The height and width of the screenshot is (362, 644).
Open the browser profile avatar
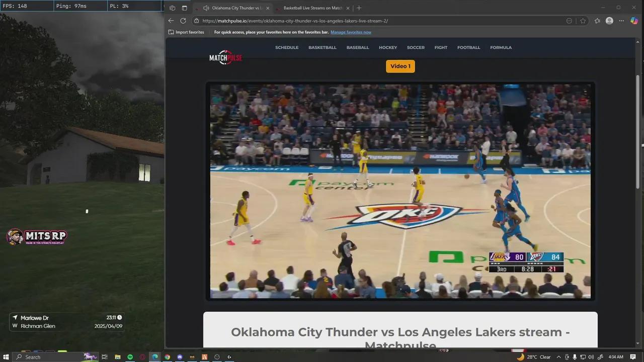click(x=609, y=21)
